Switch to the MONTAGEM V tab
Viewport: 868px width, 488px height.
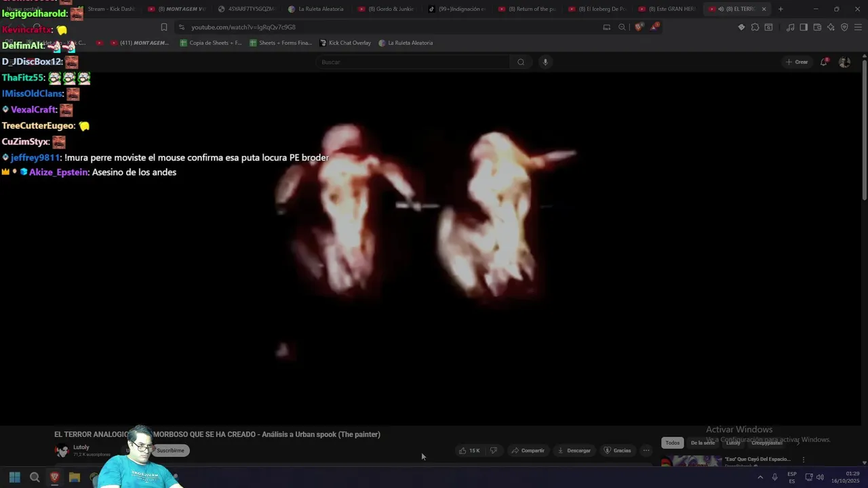pyautogui.click(x=176, y=9)
